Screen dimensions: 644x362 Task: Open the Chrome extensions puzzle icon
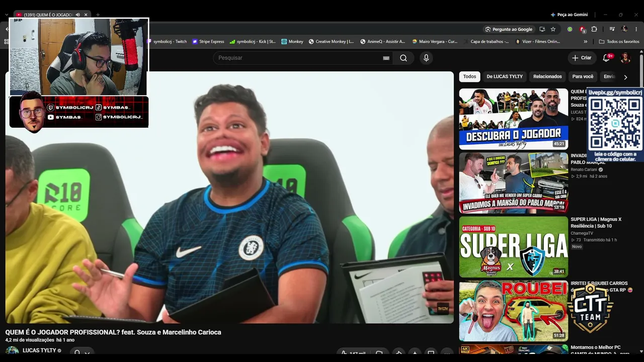594,29
